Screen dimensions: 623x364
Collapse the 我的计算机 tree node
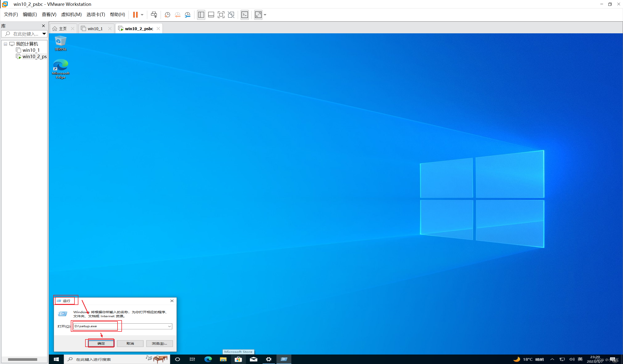pos(5,44)
